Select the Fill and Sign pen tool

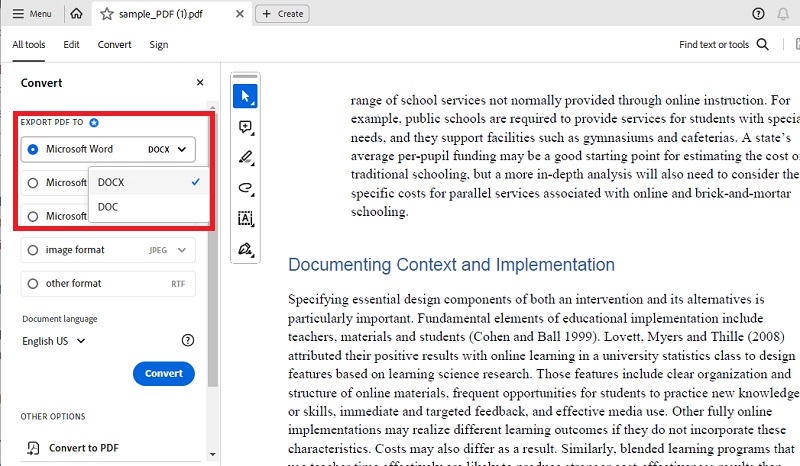click(245, 249)
